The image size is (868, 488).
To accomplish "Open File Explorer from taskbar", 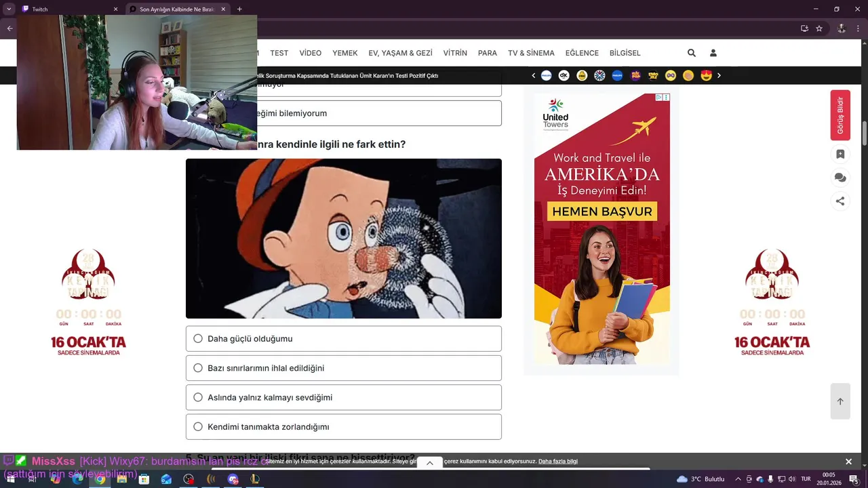I will point(122,479).
